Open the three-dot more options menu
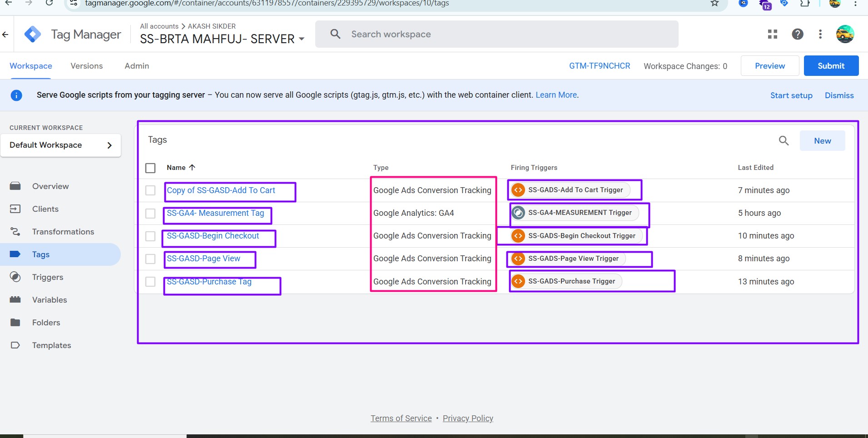The height and width of the screenshot is (438, 868). point(820,34)
